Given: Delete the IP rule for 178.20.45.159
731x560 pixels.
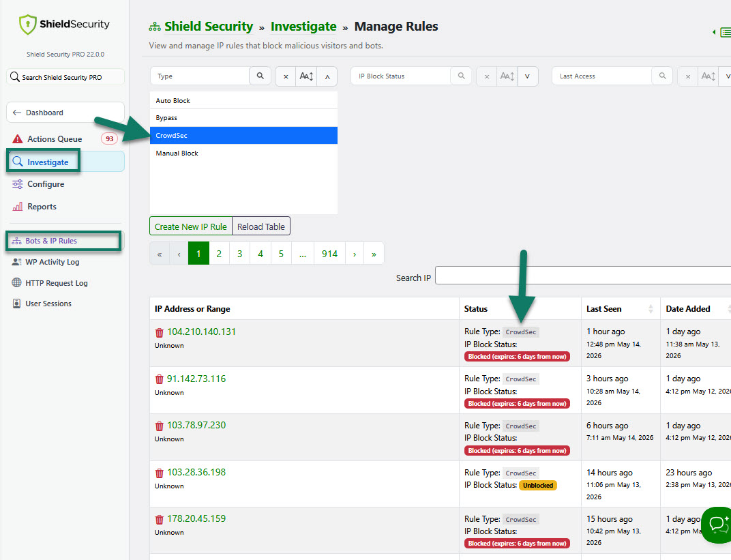Looking at the screenshot, I should [160, 520].
